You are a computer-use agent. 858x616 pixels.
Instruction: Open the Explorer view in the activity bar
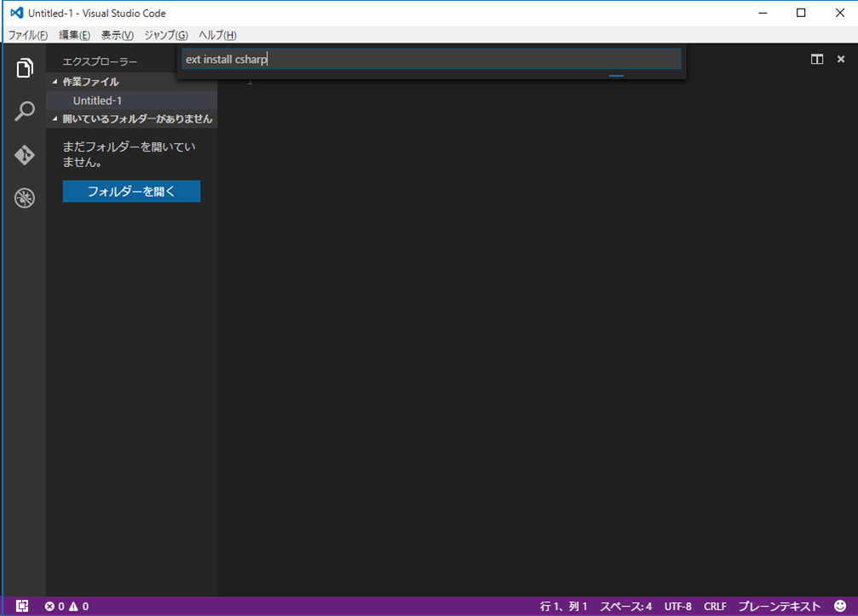pyautogui.click(x=25, y=68)
